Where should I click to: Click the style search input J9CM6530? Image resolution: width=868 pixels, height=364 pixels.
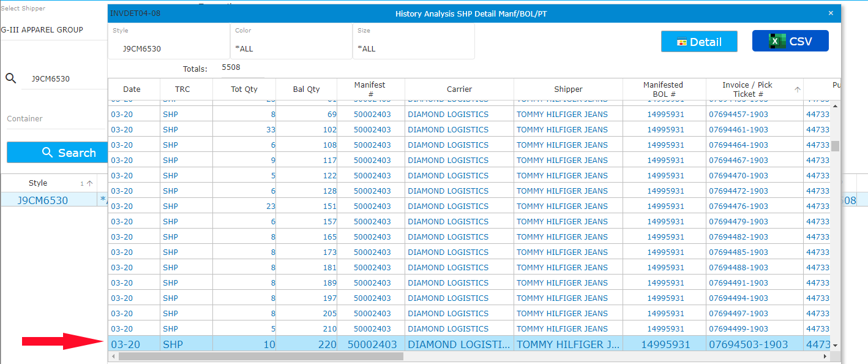coord(64,78)
